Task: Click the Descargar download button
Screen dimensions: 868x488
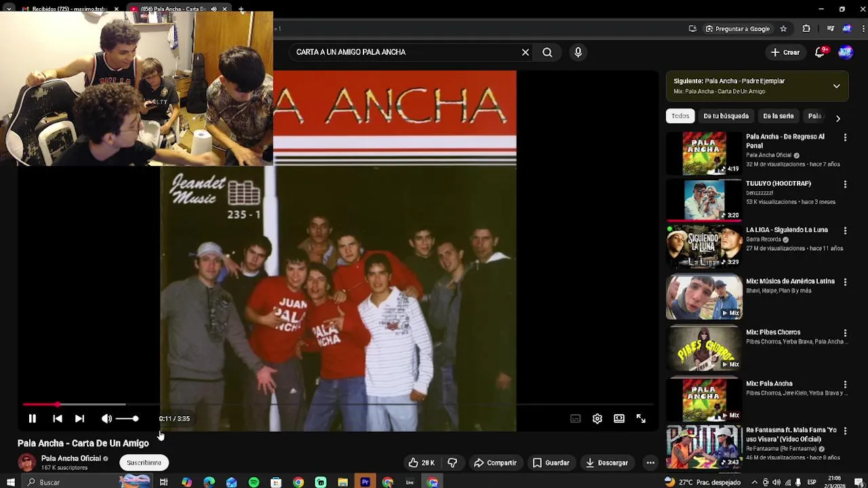Action: 607,463
